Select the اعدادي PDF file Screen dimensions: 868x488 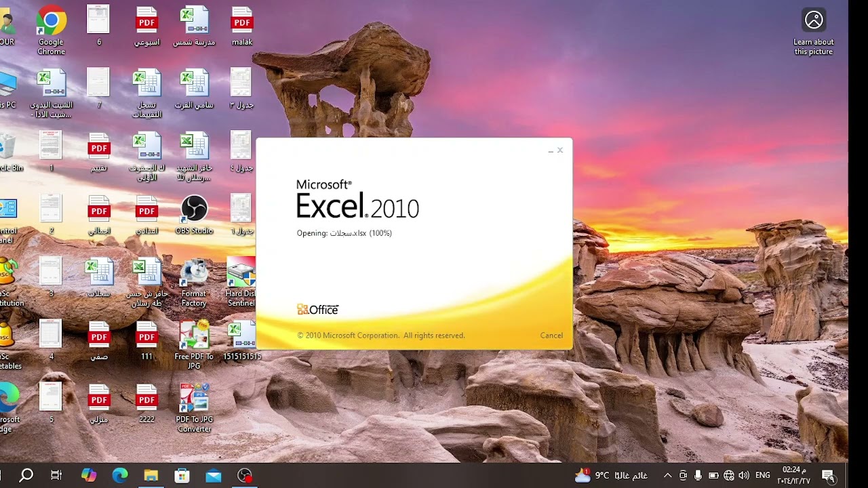click(146, 216)
